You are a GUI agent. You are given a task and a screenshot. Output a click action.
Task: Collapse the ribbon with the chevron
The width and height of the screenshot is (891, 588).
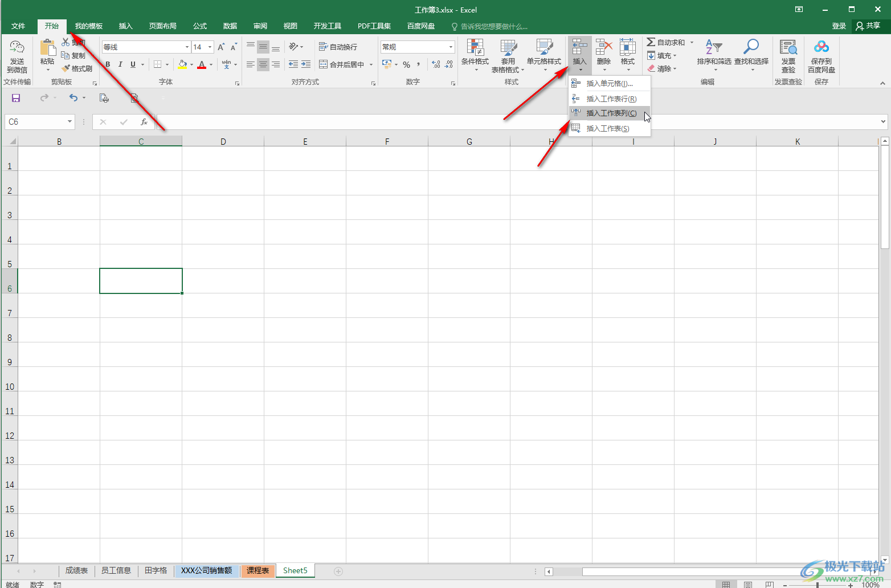point(882,83)
